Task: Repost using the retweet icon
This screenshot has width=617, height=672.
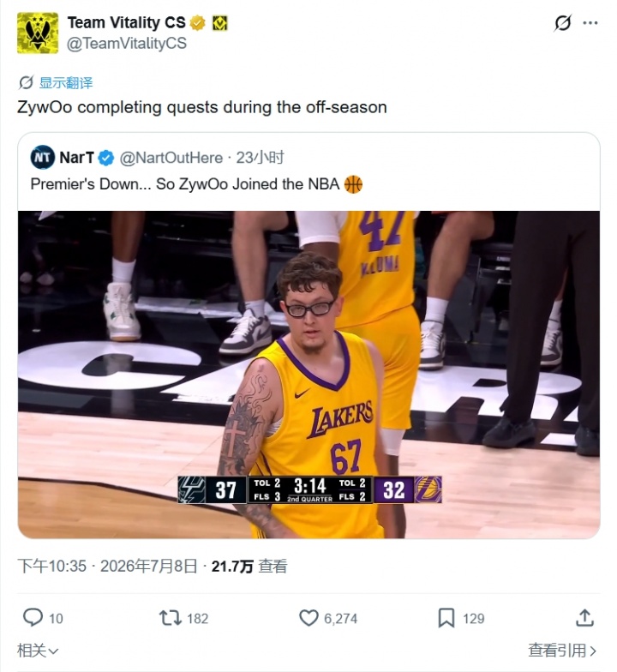Action: (171, 618)
